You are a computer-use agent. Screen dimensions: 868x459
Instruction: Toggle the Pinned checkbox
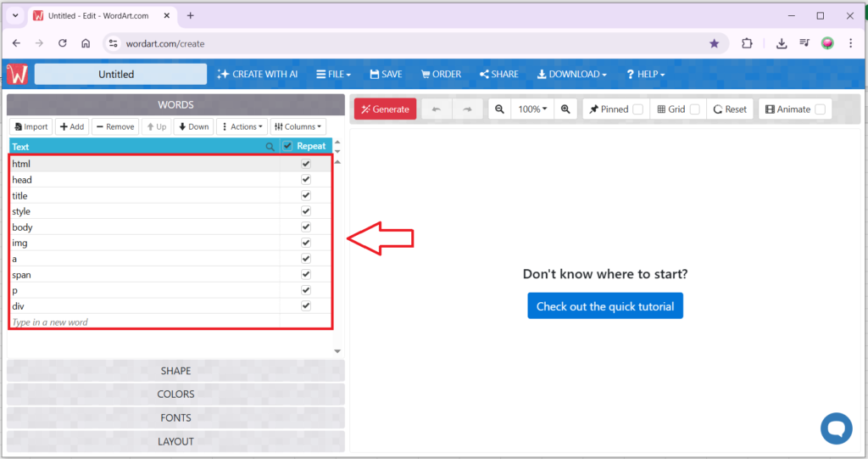637,109
